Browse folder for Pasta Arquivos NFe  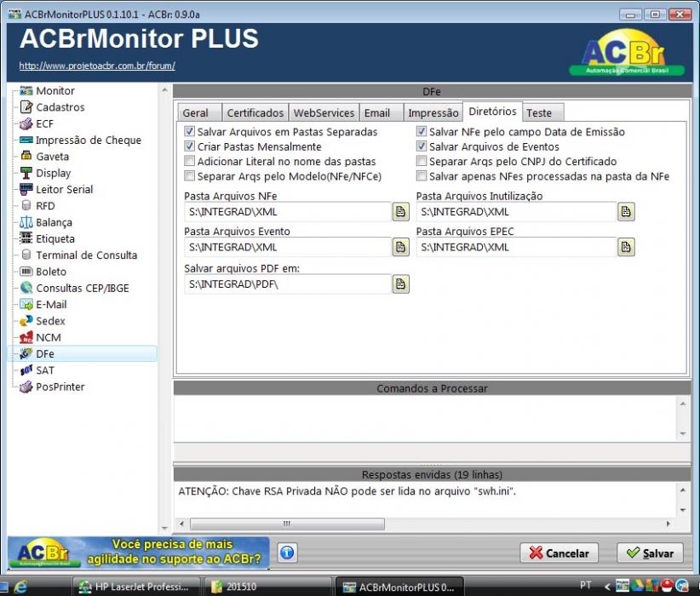pyautogui.click(x=401, y=212)
